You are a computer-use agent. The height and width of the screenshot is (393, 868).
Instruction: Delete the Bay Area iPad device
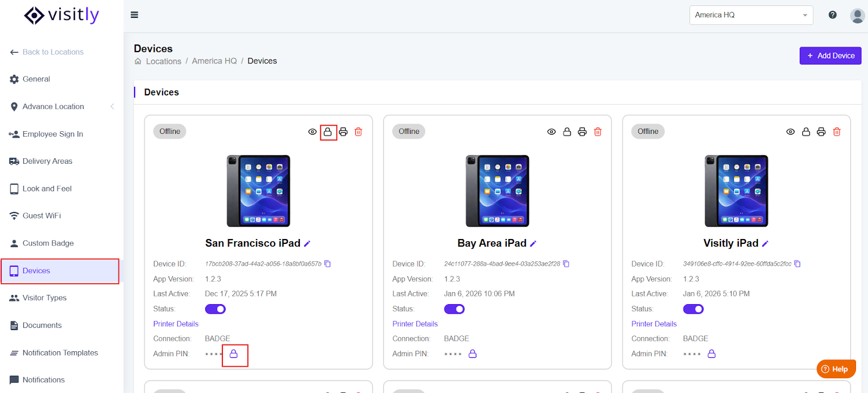(598, 132)
